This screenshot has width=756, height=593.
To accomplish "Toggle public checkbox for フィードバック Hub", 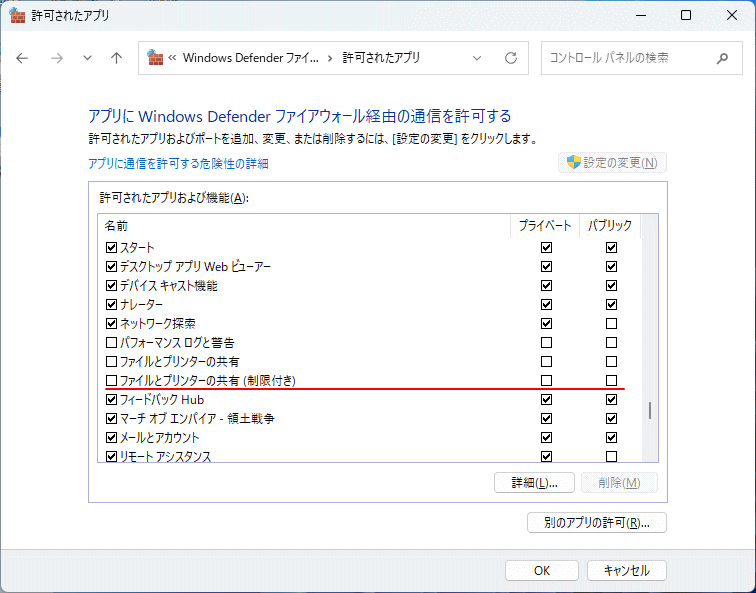I will tap(611, 400).
